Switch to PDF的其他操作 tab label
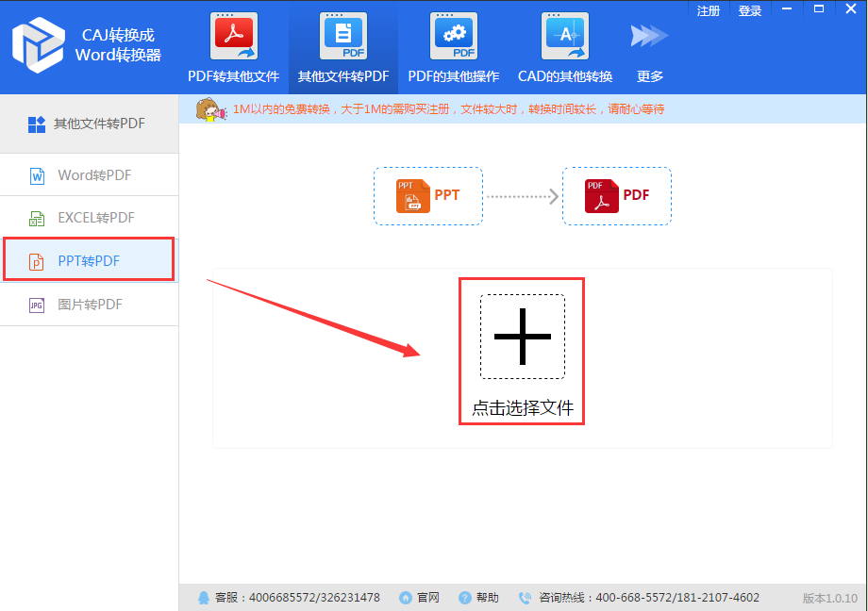This screenshot has width=868, height=611. click(x=454, y=76)
